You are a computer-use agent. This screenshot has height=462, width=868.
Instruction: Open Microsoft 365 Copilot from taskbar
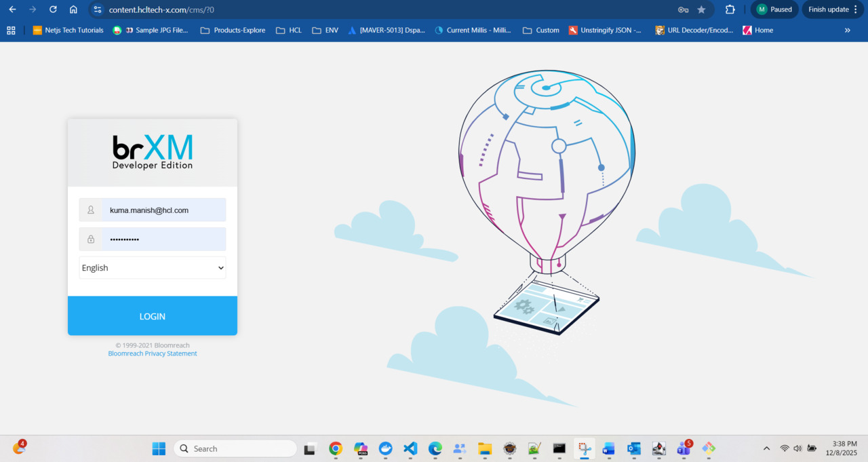[361, 448]
